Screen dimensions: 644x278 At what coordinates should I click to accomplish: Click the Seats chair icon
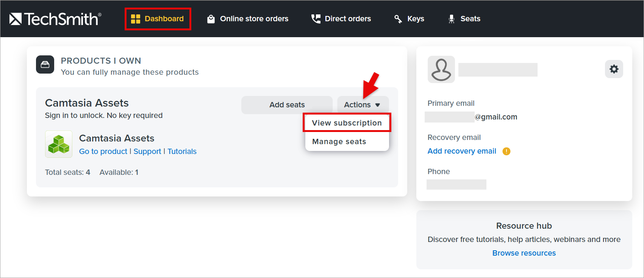(x=452, y=19)
